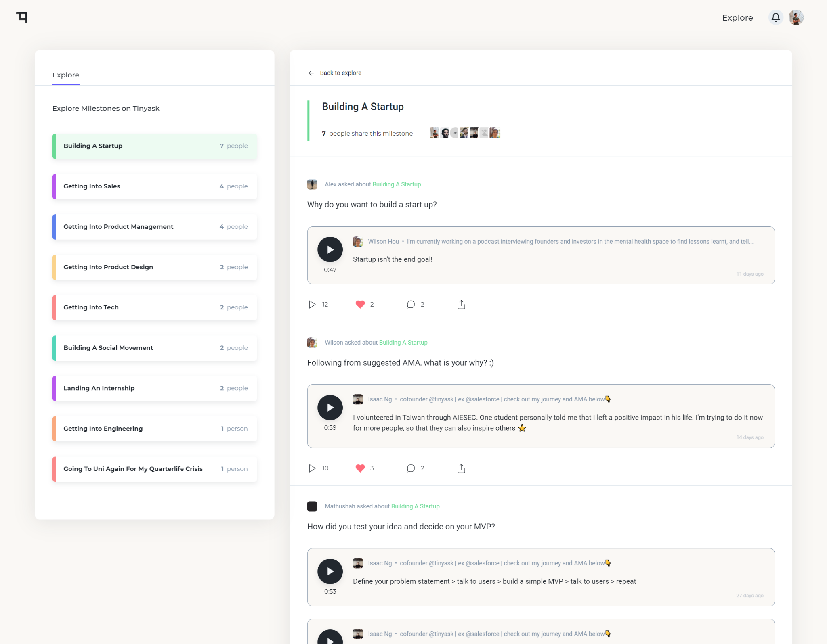The image size is (827, 644).
Task: Select the Explore tab in left panel
Action: (x=66, y=75)
